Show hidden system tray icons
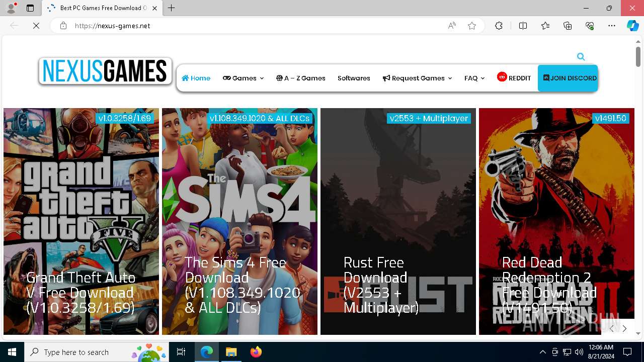The width and height of the screenshot is (644, 362). [x=542, y=352]
